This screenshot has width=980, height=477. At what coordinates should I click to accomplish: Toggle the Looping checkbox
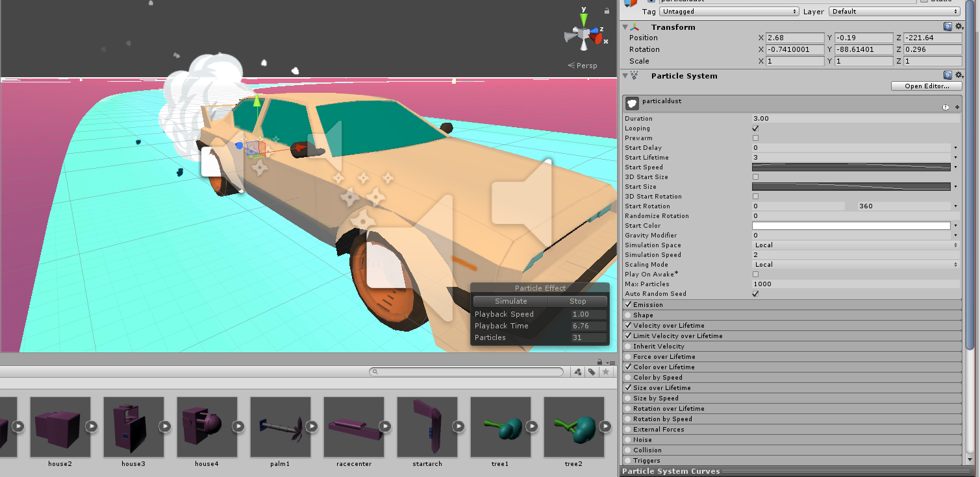755,128
